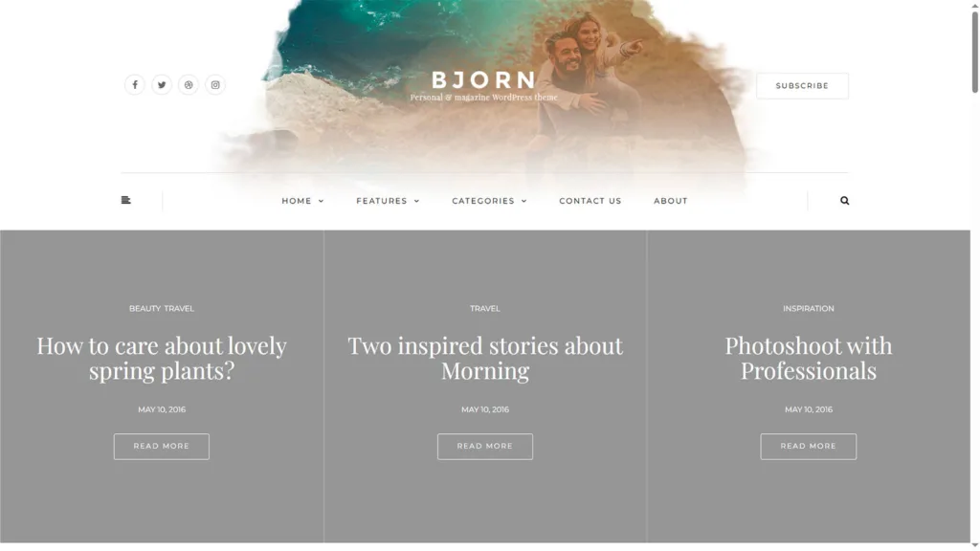This screenshot has height=551, width=980.
Task: Open 'Two inspired stories about Morning' title
Action: click(x=485, y=358)
